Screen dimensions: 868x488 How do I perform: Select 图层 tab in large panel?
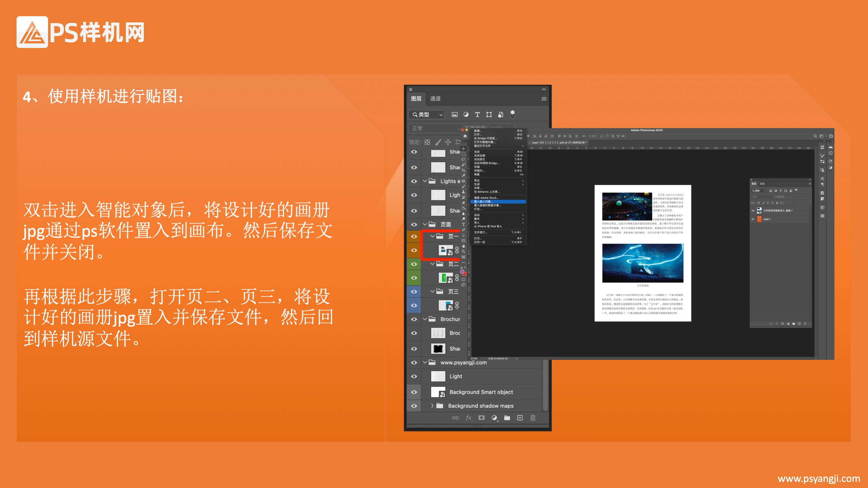tap(416, 99)
